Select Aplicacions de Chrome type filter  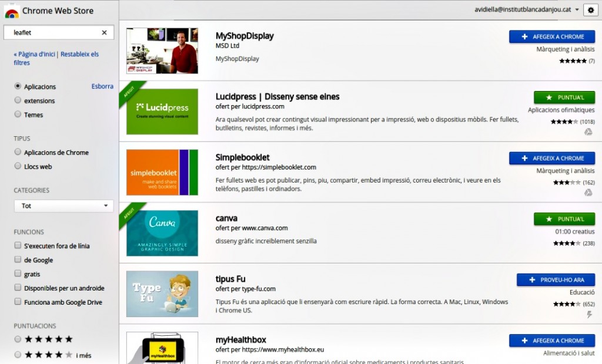tap(18, 152)
